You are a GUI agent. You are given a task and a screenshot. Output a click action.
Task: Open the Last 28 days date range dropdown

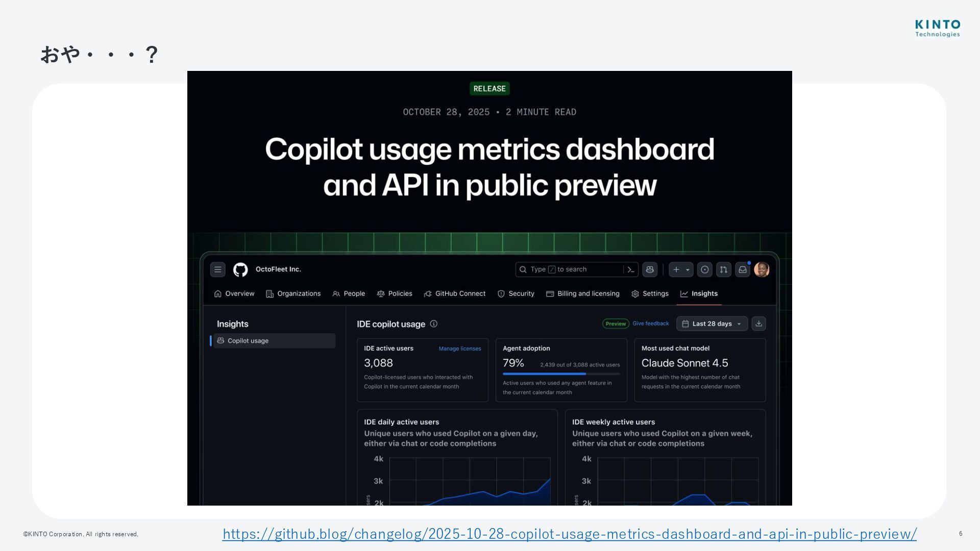(712, 323)
